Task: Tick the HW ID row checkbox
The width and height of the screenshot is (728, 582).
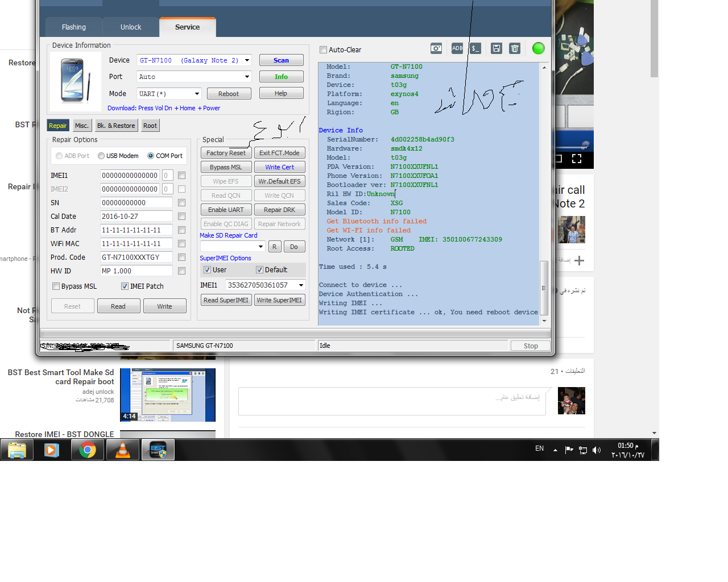Action: (182, 271)
